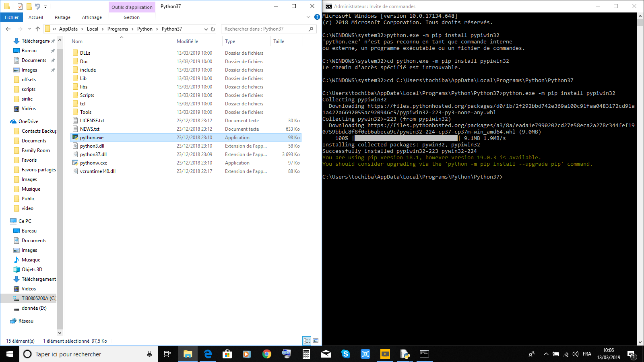Click the Command Prompt title bar icon
Image resolution: width=644 pixels, height=362 pixels.
[x=328, y=6]
